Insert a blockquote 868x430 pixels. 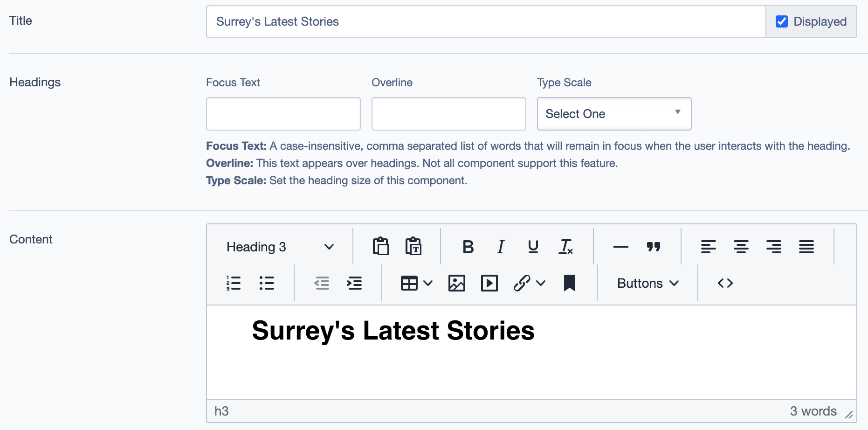click(654, 247)
